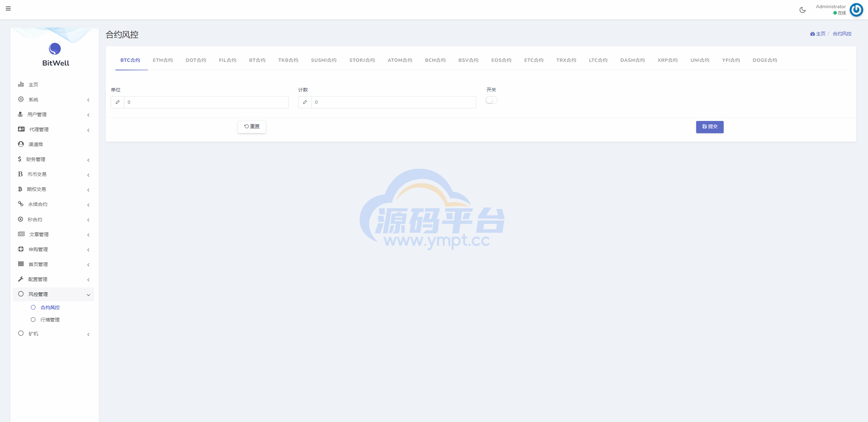The width and height of the screenshot is (868, 422).
Task: Open the Administrator avatar power icon
Action: coord(856,10)
